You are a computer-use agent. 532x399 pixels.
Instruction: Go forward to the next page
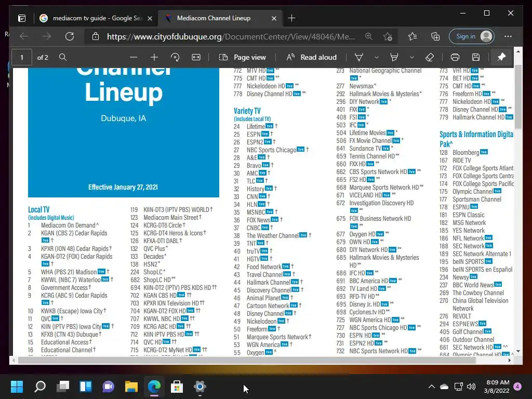click(x=47, y=36)
